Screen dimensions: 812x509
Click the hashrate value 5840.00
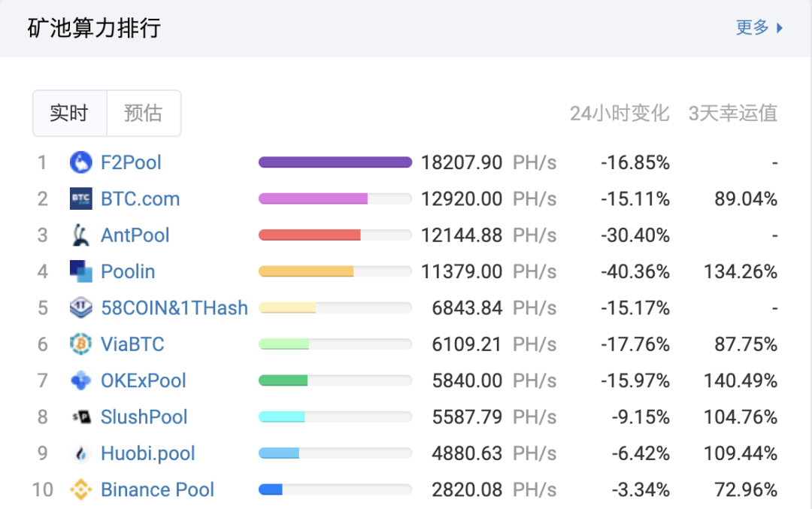click(467, 380)
